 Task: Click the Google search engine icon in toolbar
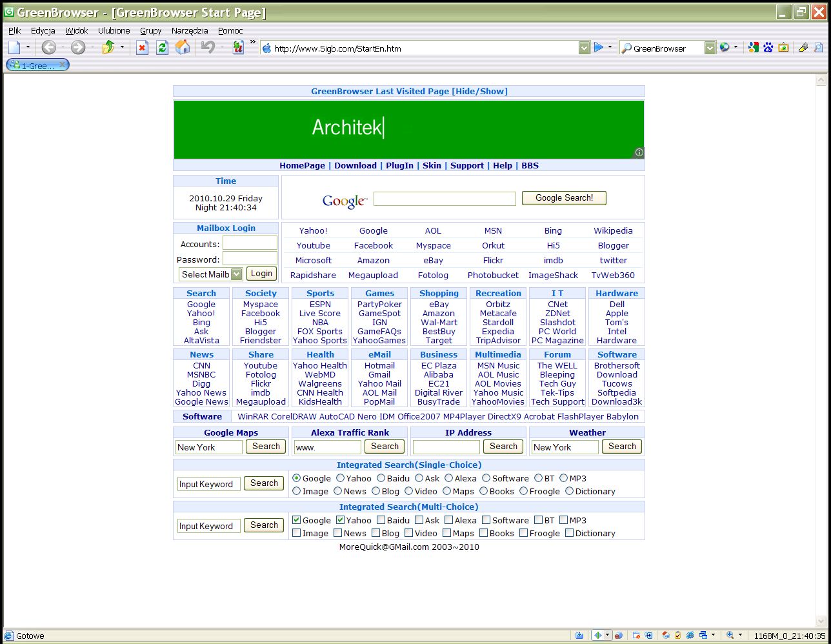tap(753, 47)
